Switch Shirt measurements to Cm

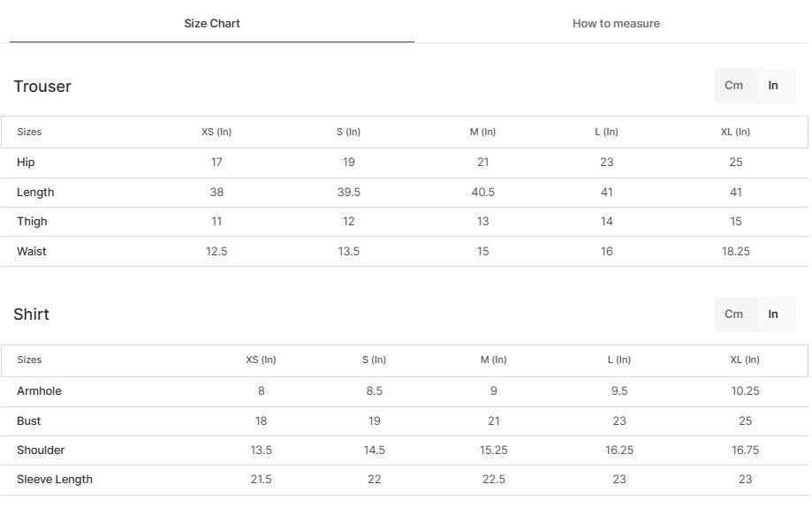(734, 314)
